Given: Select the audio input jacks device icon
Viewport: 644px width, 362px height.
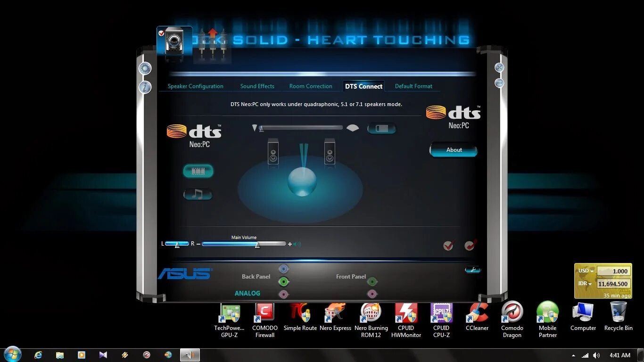Looking at the screenshot, I should tap(213, 45).
